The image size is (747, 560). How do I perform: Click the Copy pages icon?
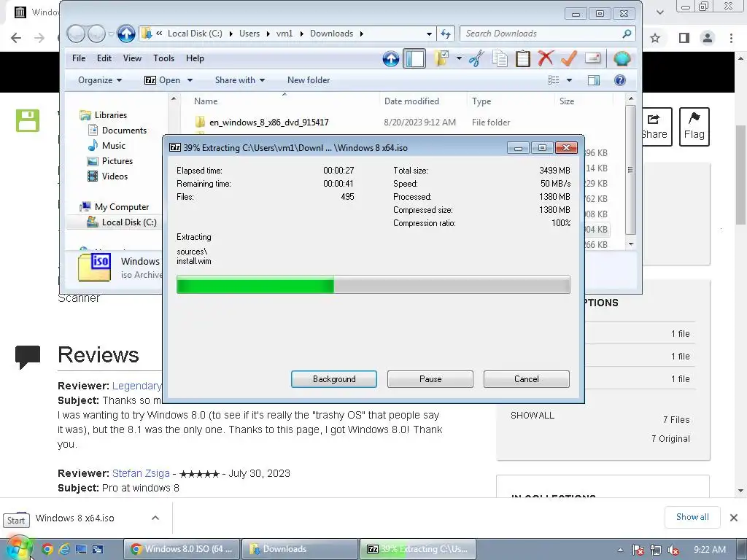pyautogui.click(x=500, y=58)
